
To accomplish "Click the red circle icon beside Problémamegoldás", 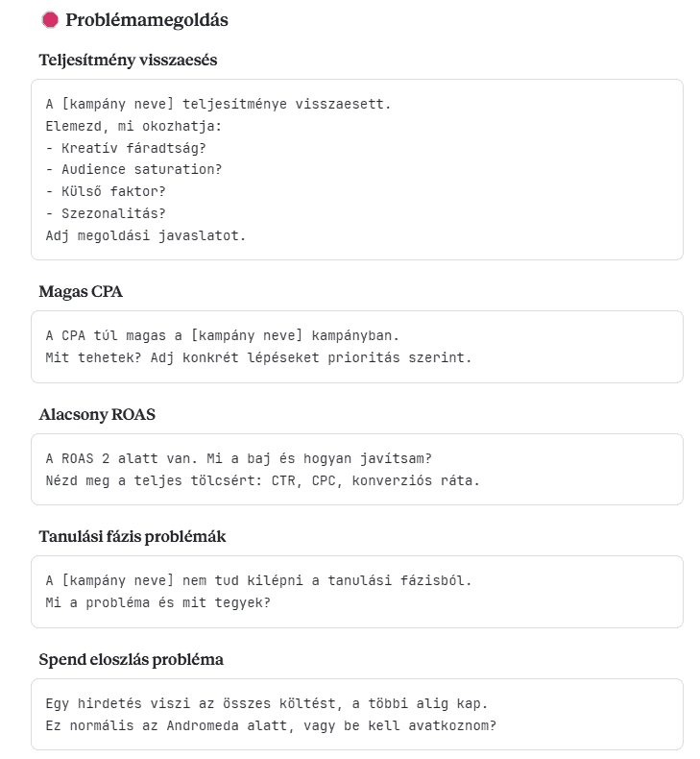I will coord(50,19).
